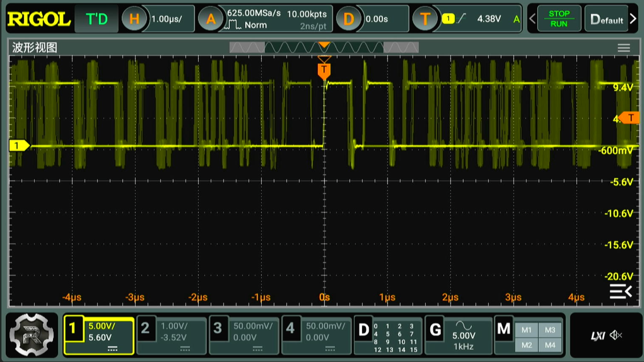Toggle the beeper sound mute icon
The image size is (644, 362).
tap(615, 335)
